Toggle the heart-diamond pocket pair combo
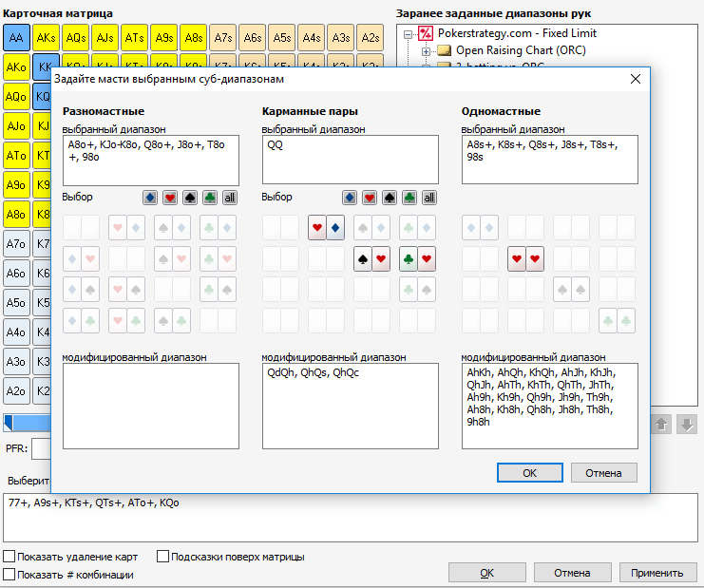Screen dimensions: 704x588 coord(326,228)
